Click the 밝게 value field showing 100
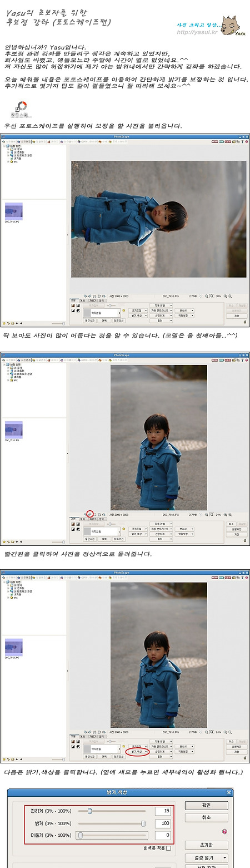 (x=162, y=823)
